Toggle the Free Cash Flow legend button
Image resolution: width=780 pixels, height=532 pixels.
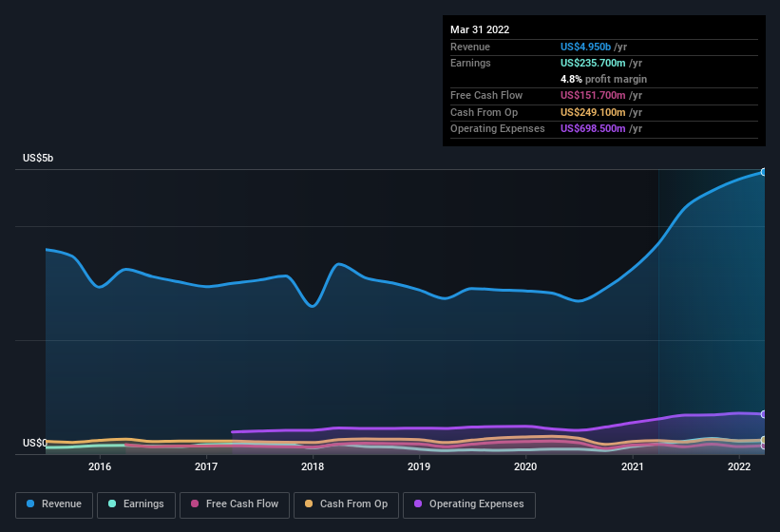click(x=235, y=504)
